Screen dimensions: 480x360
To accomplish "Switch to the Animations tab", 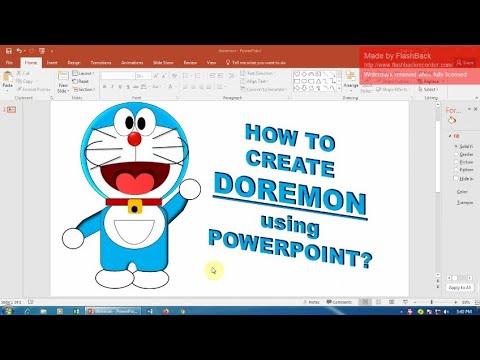I will tap(132, 62).
